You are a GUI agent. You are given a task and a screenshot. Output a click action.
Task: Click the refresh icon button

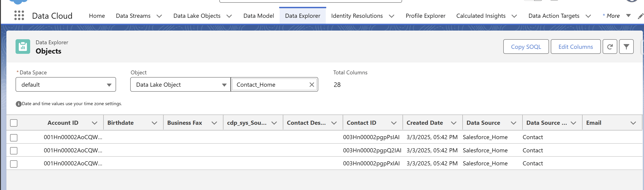(x=610, y=47)
